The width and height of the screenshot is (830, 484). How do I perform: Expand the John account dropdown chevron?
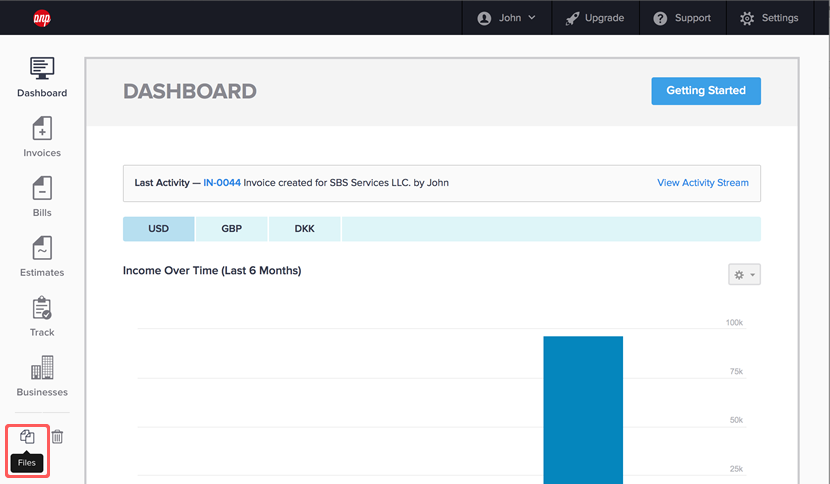click(532, 17)
